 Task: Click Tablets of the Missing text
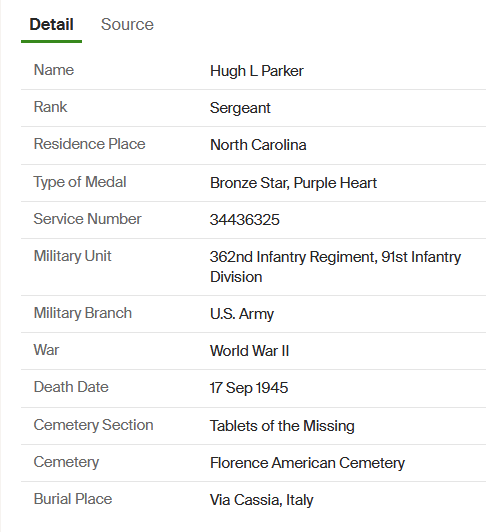point(282,426)
